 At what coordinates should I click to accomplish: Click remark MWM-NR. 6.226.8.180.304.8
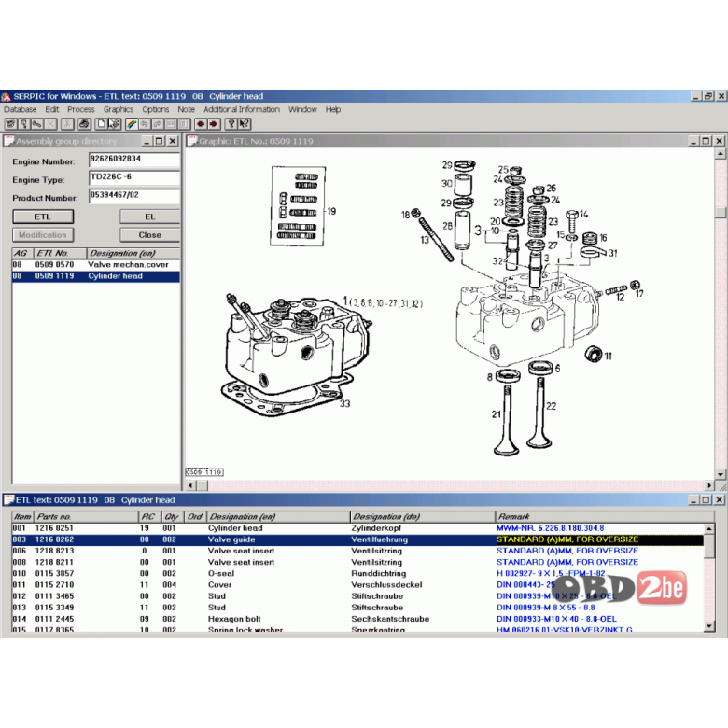point(550,528)
